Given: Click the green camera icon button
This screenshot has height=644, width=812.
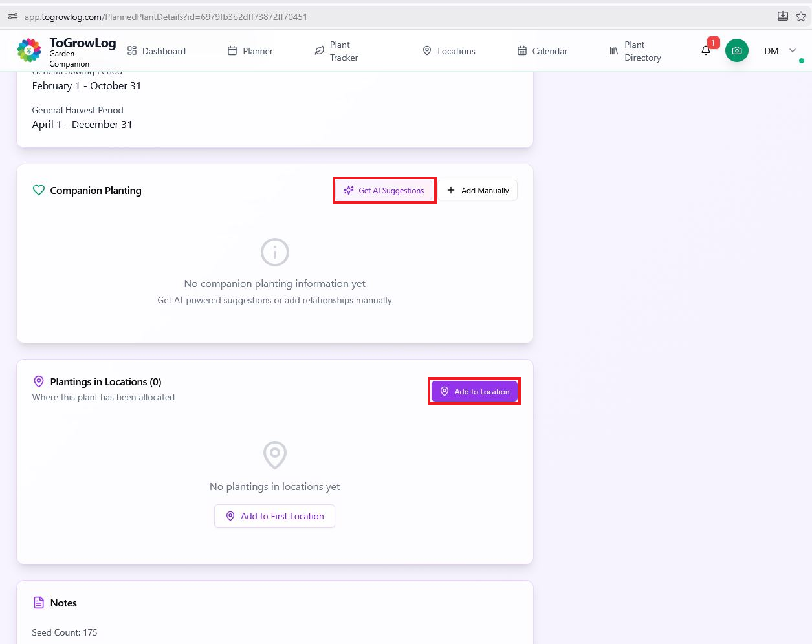Looking at the screenshot, I should (736, 50).
